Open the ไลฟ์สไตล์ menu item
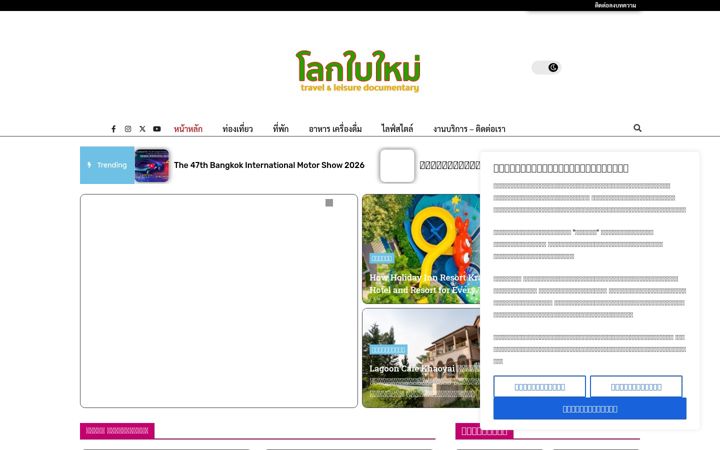This screenshot has height=450, width=720. point(397,129)
